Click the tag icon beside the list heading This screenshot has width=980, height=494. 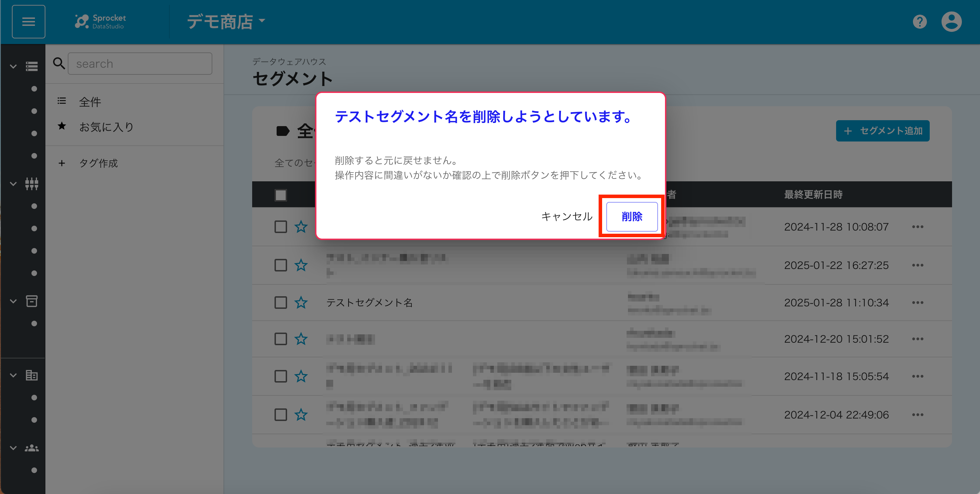click(283, 131)
